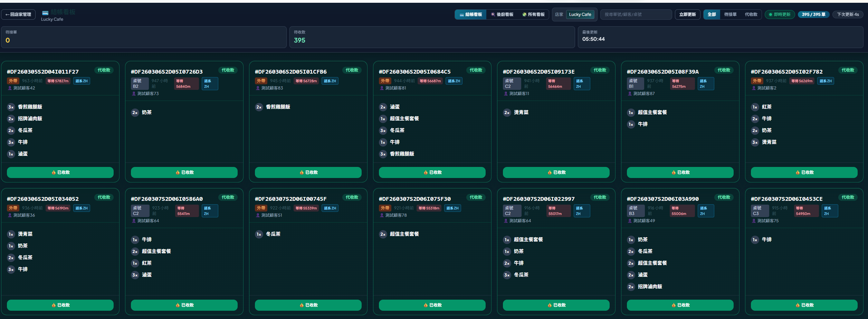
Task: Click the 所有看板 puzzle icon
Action: click(524, 15)
